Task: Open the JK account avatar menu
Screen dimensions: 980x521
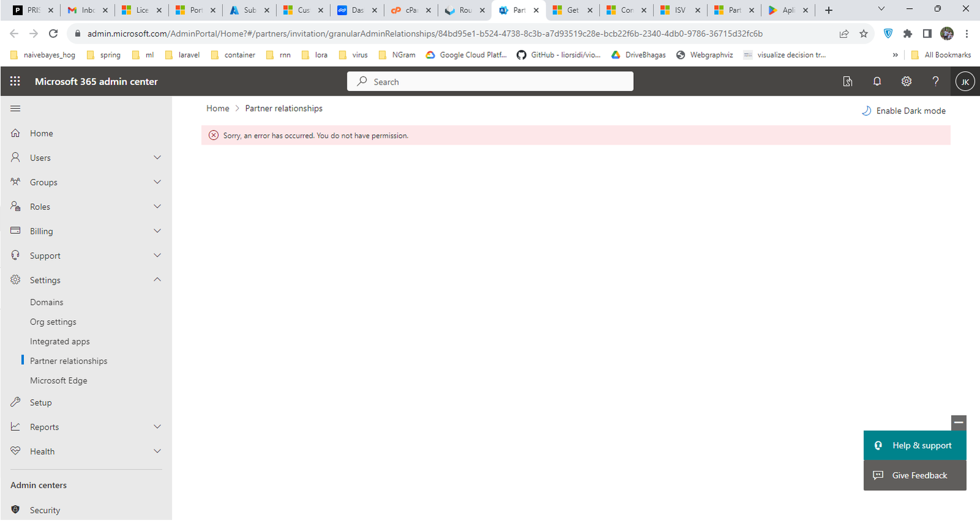Action: click(x=965, y=81)
